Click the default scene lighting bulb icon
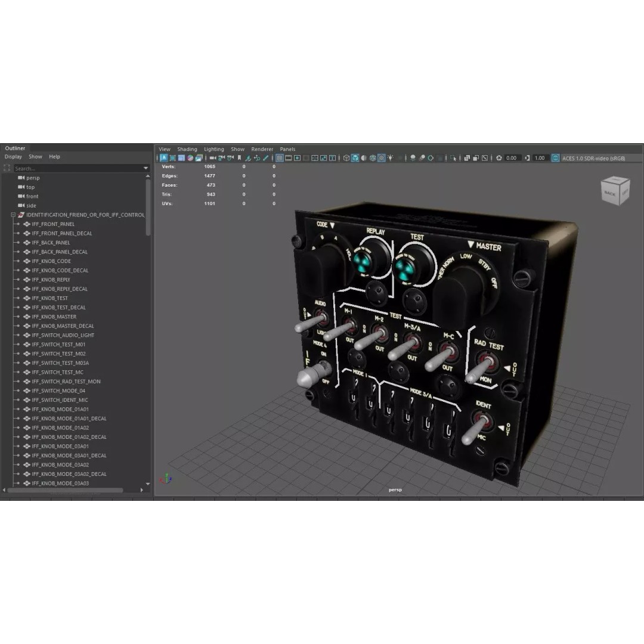644x644 pixels. click(391, 158)
